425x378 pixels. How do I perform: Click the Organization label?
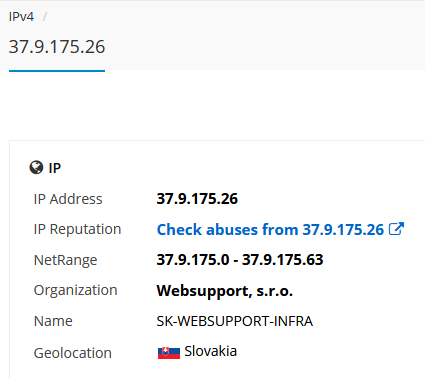tap(75, 291)
